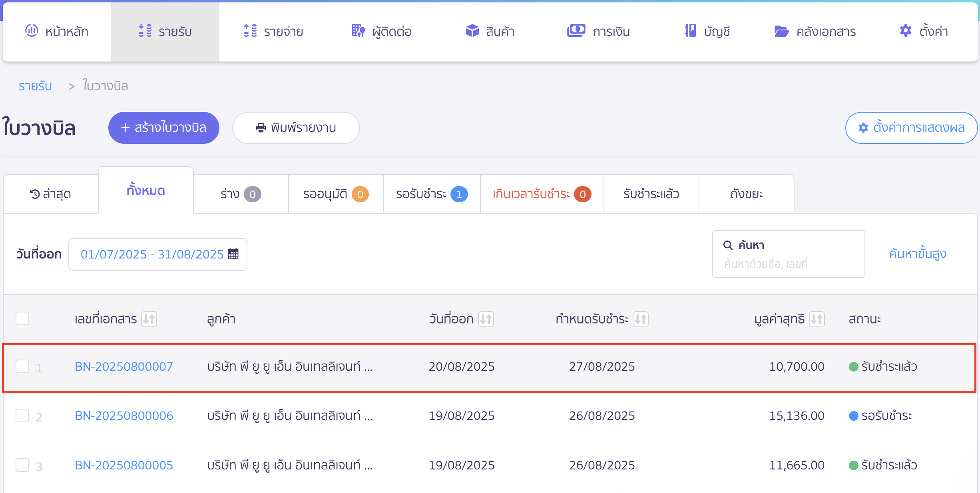
Task: Sort by มูลค่าสุทธิ column arrows
Action: pyautogui.click(x=817, y=319)
